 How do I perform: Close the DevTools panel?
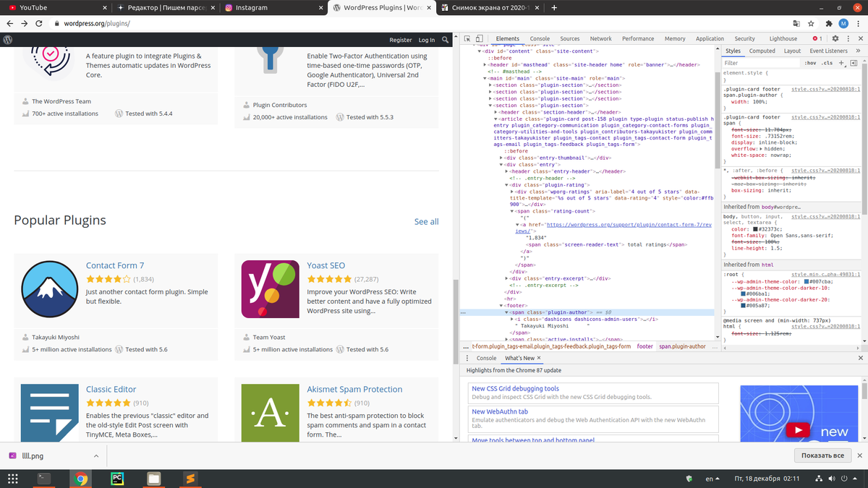(x=859, y=38)
